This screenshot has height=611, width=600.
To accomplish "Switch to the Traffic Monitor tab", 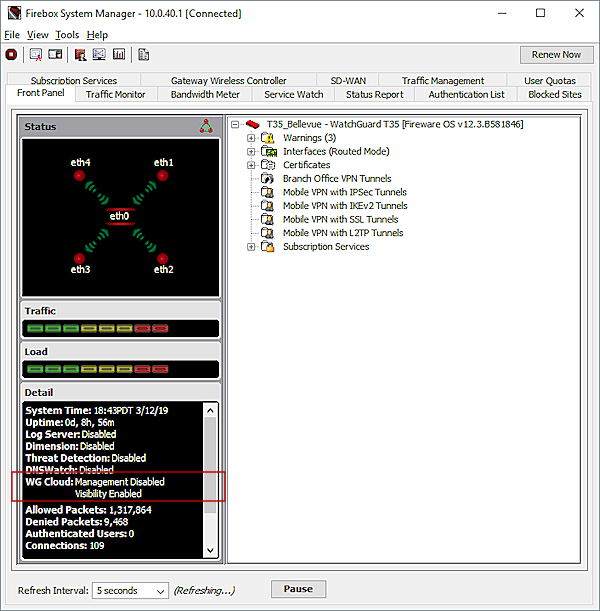I will click(115, 95).
